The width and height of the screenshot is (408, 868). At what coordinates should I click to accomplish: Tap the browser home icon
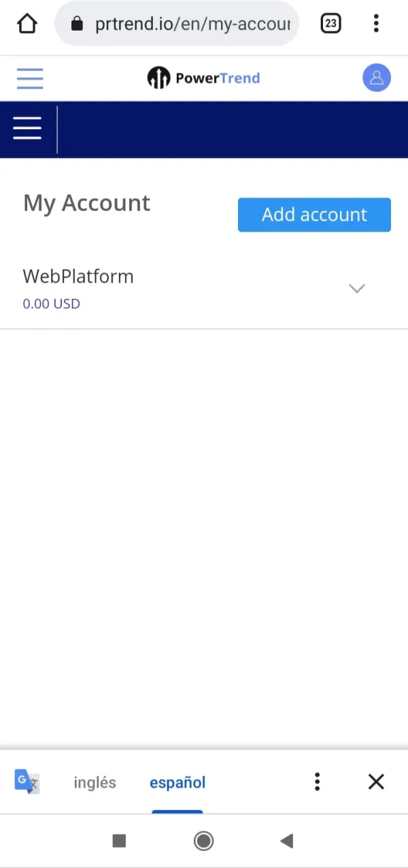(x=27, y=24)
